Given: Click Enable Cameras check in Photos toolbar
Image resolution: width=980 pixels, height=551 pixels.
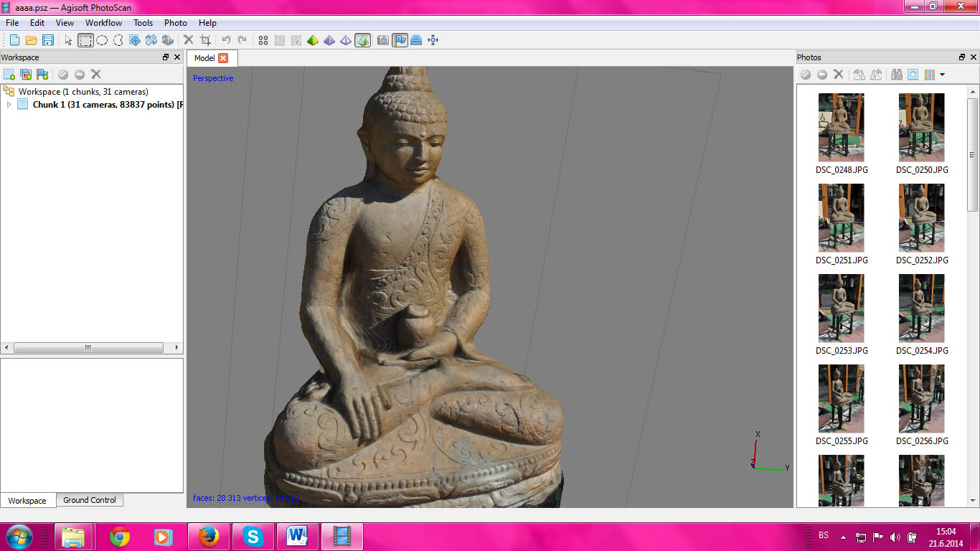Looking at the screenshot, I should [x=806, y=74].
